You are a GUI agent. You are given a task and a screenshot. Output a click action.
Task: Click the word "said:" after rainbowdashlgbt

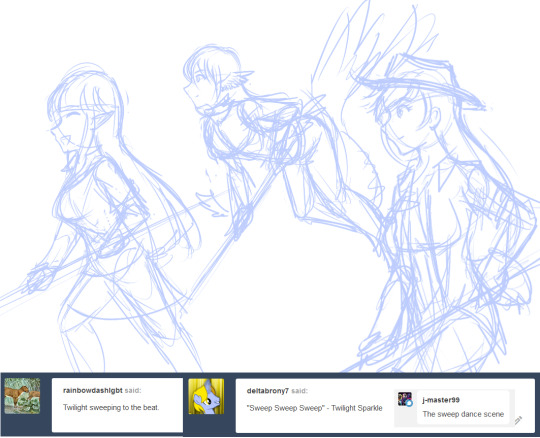point(133,390)
